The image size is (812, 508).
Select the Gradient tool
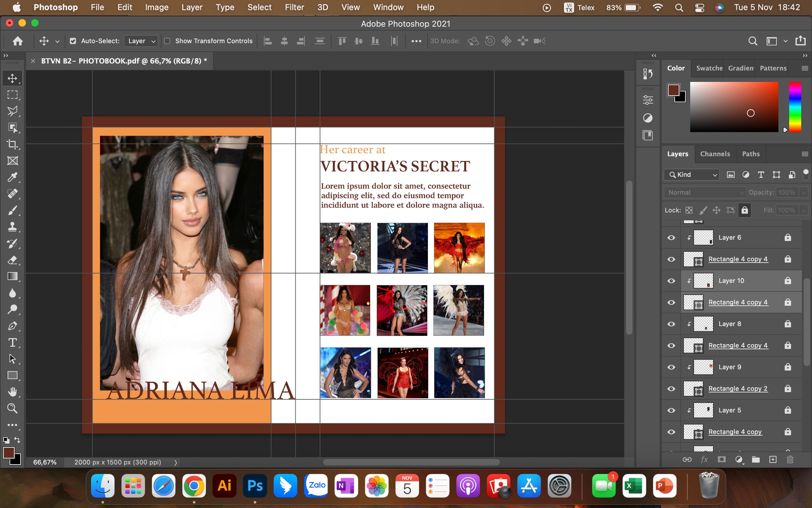[12, 276]
